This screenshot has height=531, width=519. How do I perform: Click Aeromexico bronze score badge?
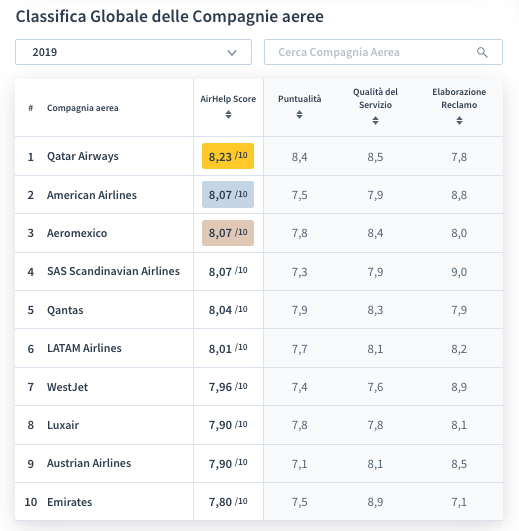(228, 233)
